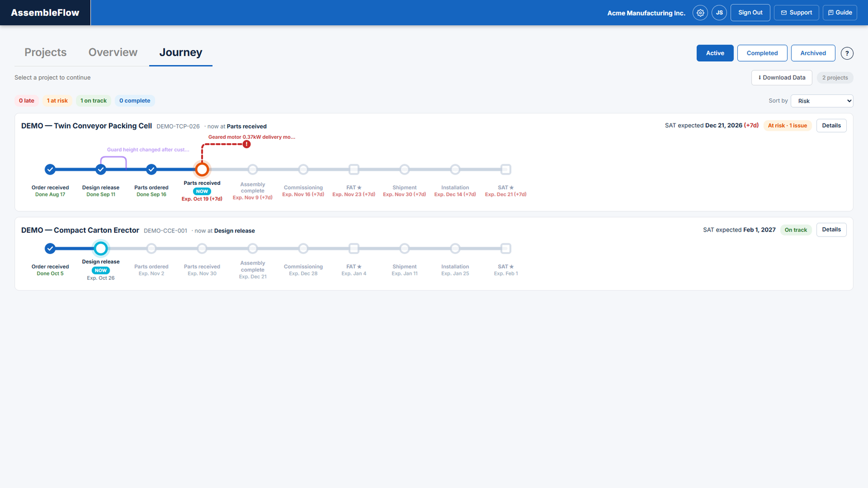Select Twin Conveyor Design release checkmark
Screen dimensions: 868x488
coord(101,169)
